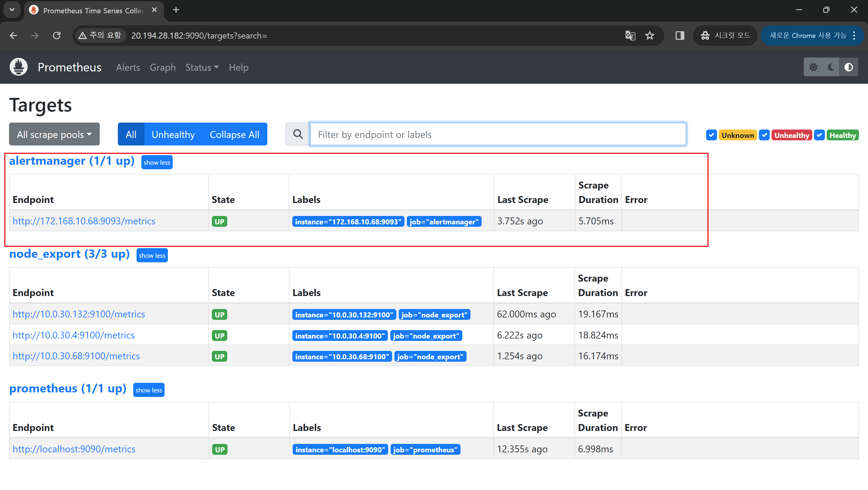Uncheck the Unhealthy state checkbox
Screen dimensions: 868x490
point(764,135)
